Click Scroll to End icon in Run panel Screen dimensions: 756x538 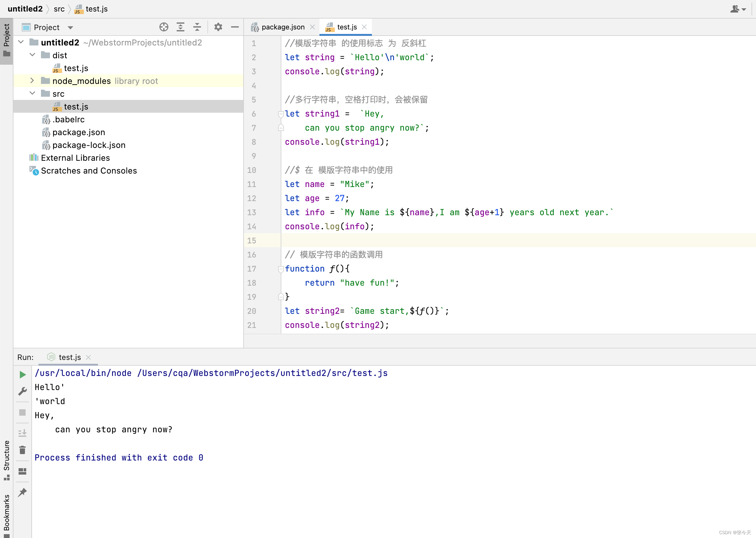[x=22, y=433]
